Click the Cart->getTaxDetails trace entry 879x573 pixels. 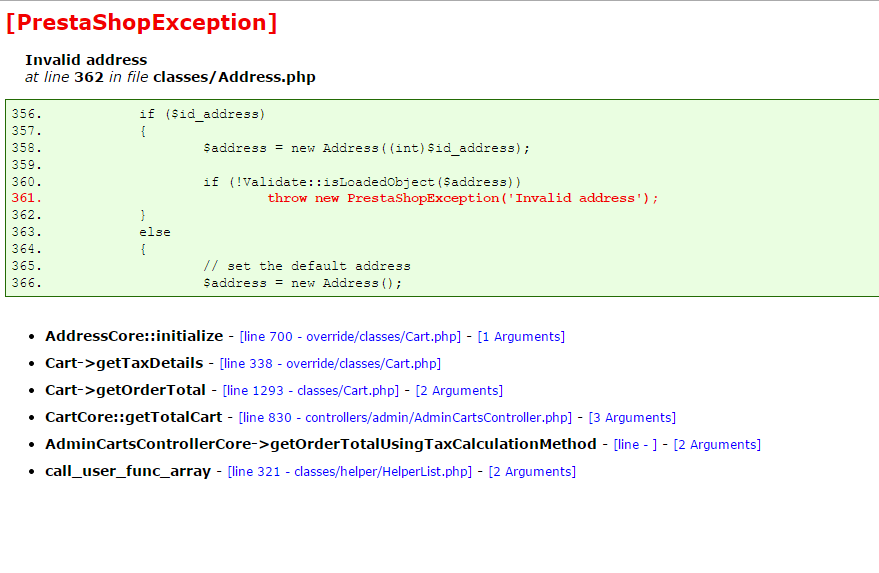pos(124,363)
